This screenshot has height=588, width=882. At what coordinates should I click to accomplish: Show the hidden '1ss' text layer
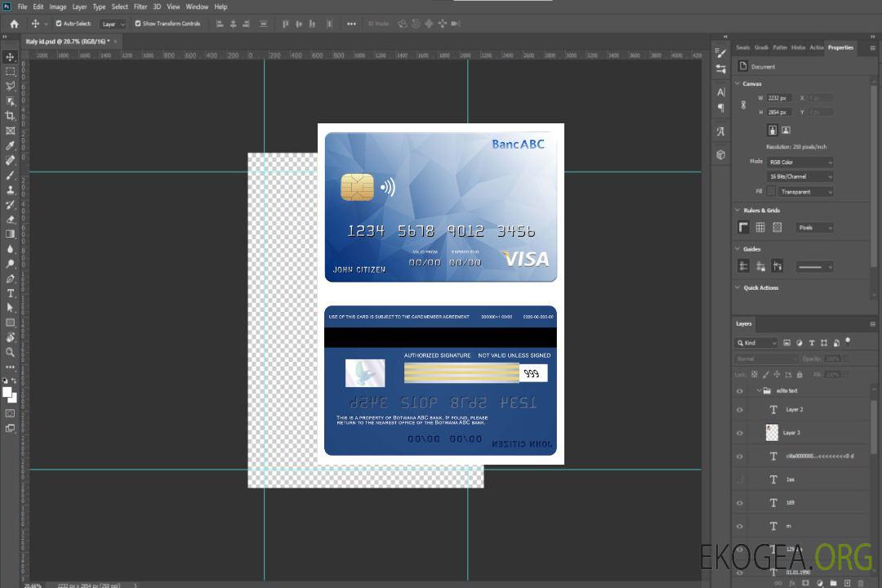point(740,479)
